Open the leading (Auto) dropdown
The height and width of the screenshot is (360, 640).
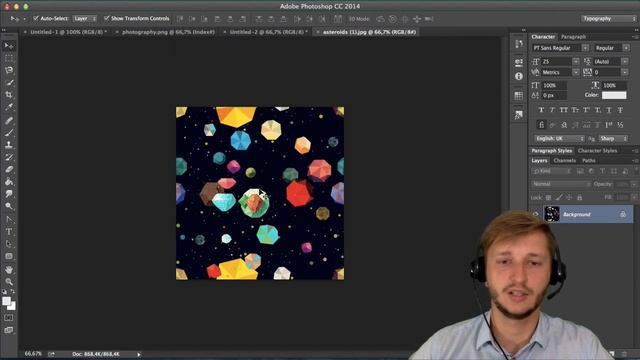[625, 62]
